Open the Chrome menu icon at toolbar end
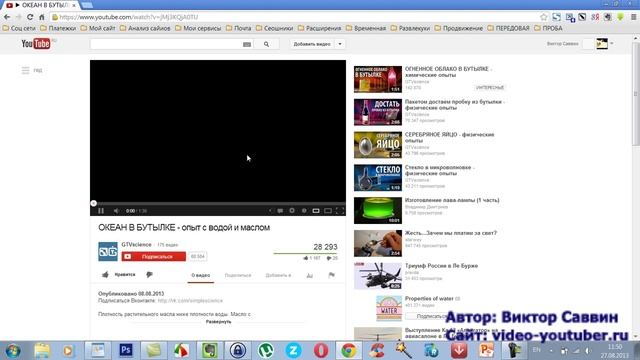This screenshot has width=640, height=360. pos(633,17)
